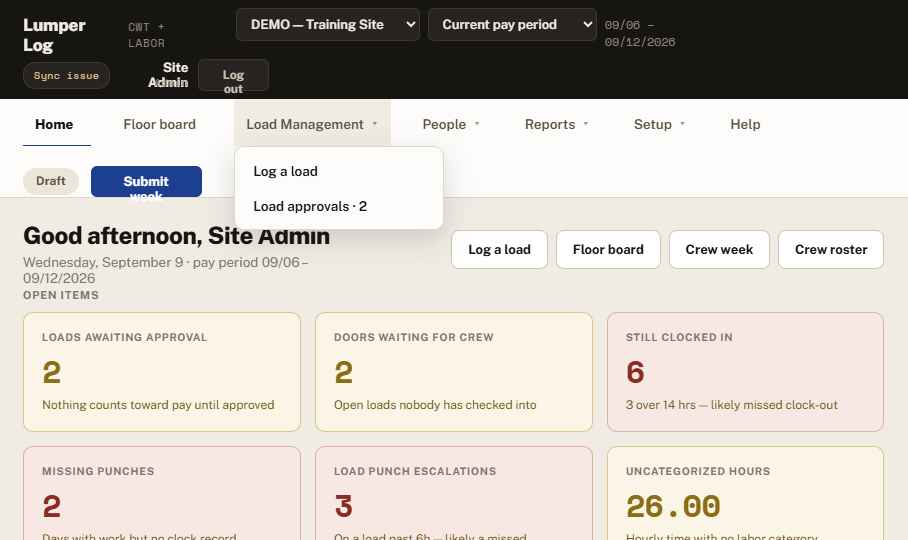This screenshot has width=908, height=540.
Task: Expand the Setup menu
Action: point(659,124)
